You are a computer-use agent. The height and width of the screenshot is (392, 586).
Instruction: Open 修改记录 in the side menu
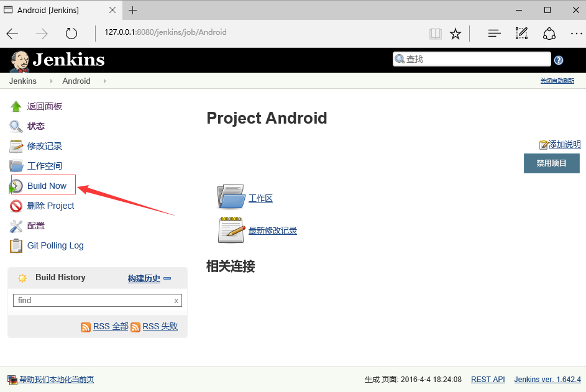pyautogui.click(x=45, y=146)
